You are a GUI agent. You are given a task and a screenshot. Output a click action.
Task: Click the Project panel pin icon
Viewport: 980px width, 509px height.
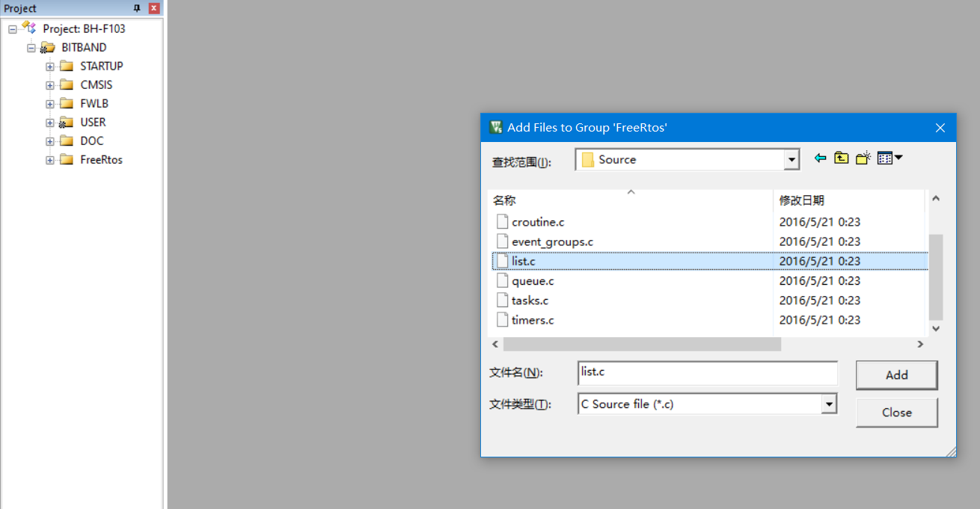point(137,8)
